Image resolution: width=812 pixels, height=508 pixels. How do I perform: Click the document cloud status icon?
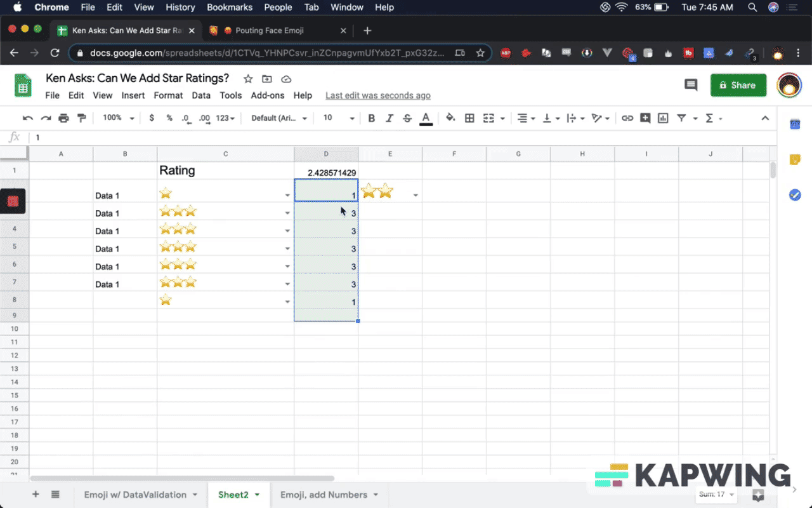pos(286,79)
